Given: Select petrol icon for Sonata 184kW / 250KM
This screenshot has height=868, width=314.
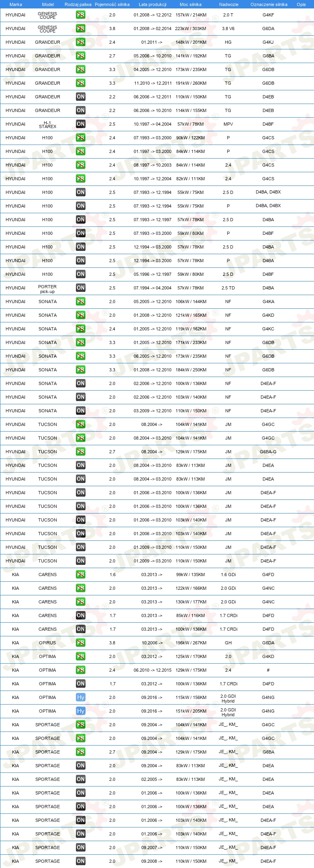Looking at the screenshot, I should pyautogui.click(x=81, y=370).
